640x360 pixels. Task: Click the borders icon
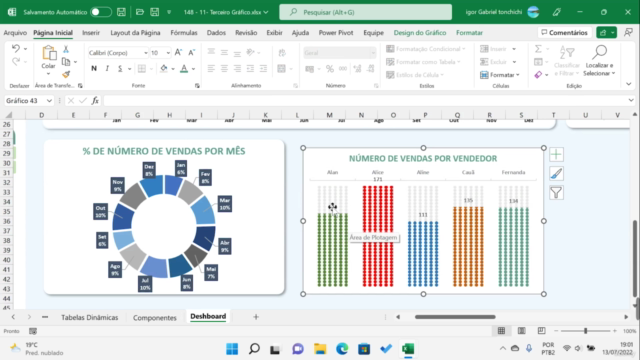pos(142,68)
